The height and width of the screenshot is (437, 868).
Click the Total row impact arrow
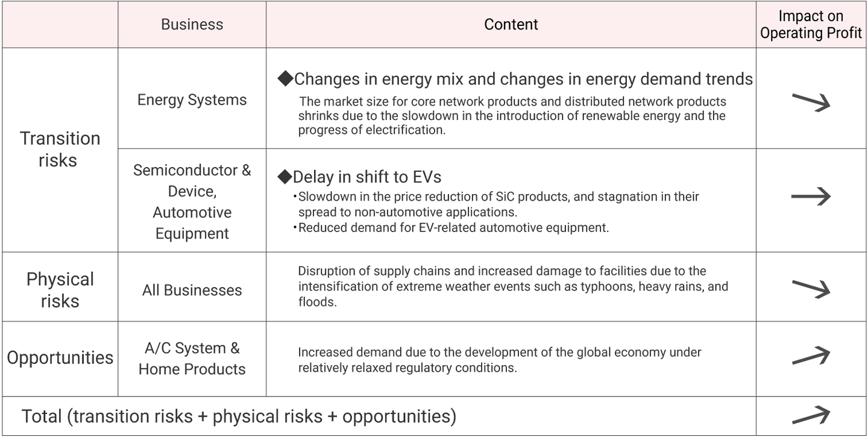(x=811, y=415)
